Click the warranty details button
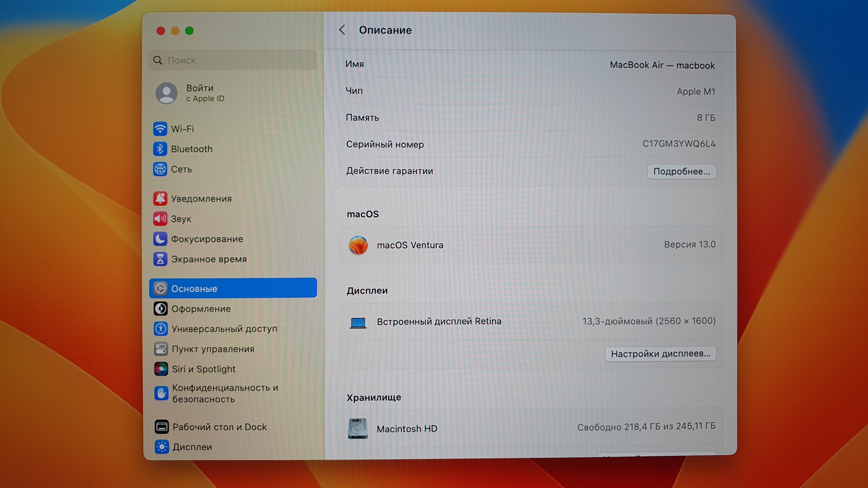The image size is (868, 488). (681, 172)
